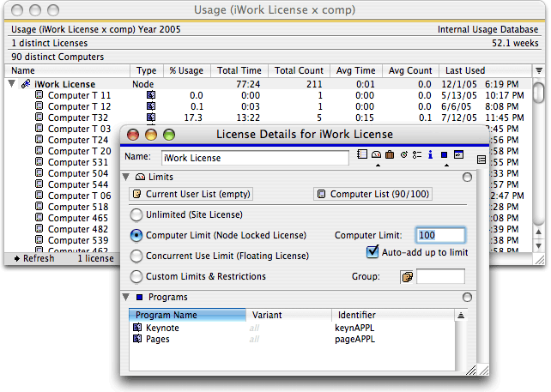The image size is (551, 392).
Task: Click the group picker icon beside Group field
Action: point(407,277)
